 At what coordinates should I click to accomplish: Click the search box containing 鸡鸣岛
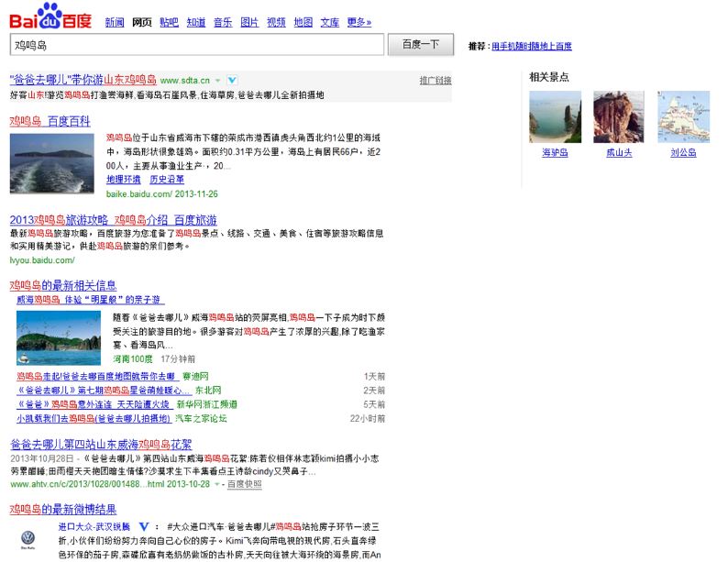(x=197, y=45)
